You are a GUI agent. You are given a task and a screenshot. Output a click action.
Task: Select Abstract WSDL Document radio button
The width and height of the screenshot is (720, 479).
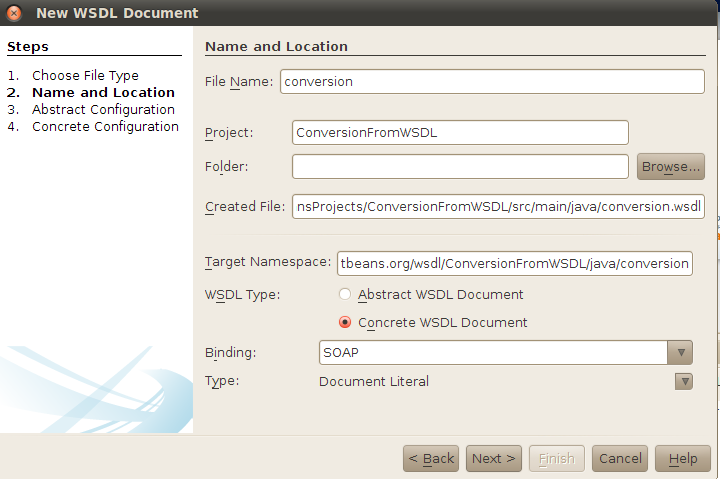pyautogui.click(x=346, y=294)
